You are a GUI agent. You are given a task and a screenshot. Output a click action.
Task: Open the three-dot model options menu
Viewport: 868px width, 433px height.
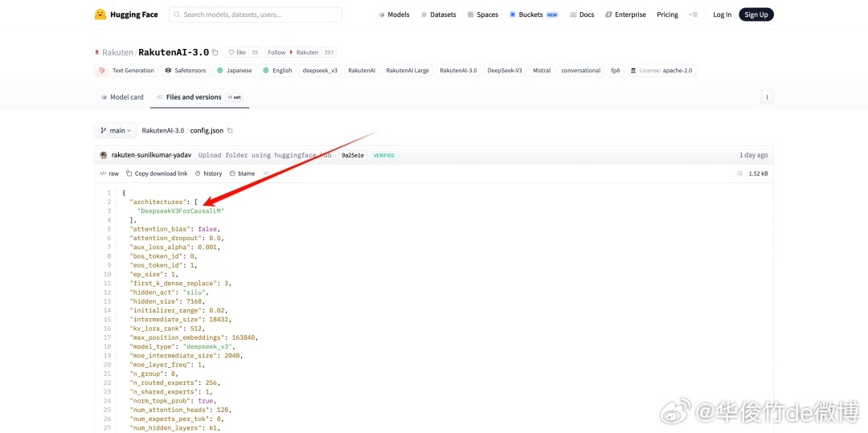pyautogui.click(x=767, y=96)
